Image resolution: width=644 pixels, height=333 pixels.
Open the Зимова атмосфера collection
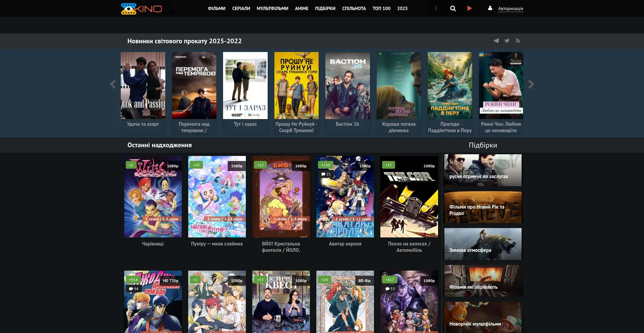483,244
